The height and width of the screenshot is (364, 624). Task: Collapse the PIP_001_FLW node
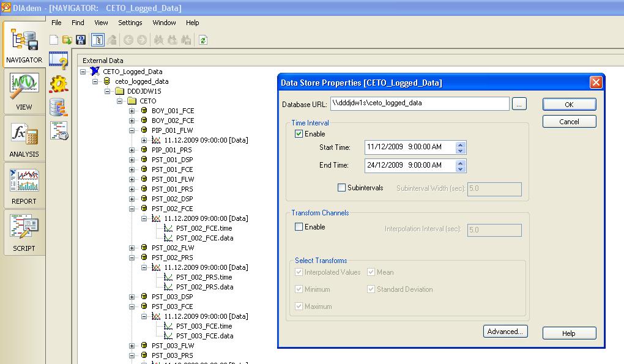click(x=132, y=130)
